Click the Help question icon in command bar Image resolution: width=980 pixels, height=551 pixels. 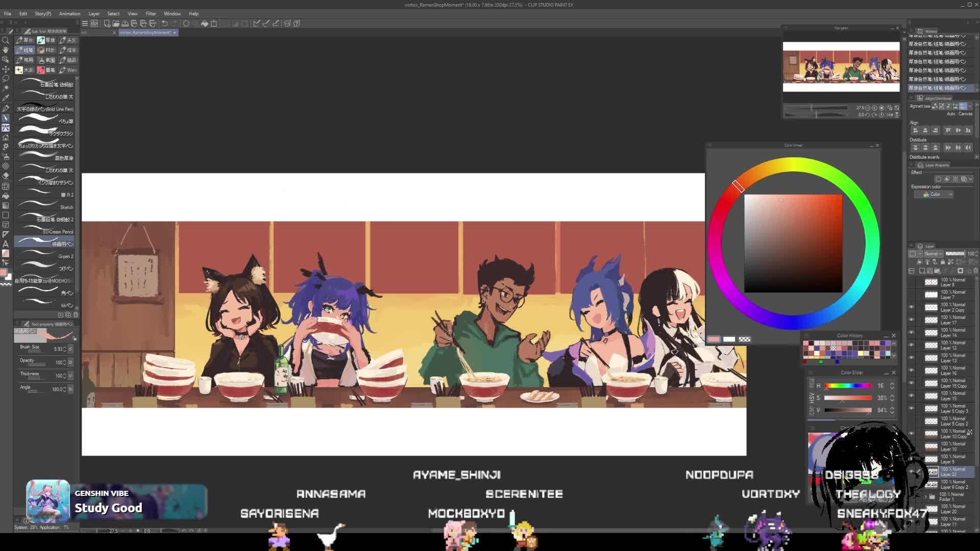tap(297, 23)
